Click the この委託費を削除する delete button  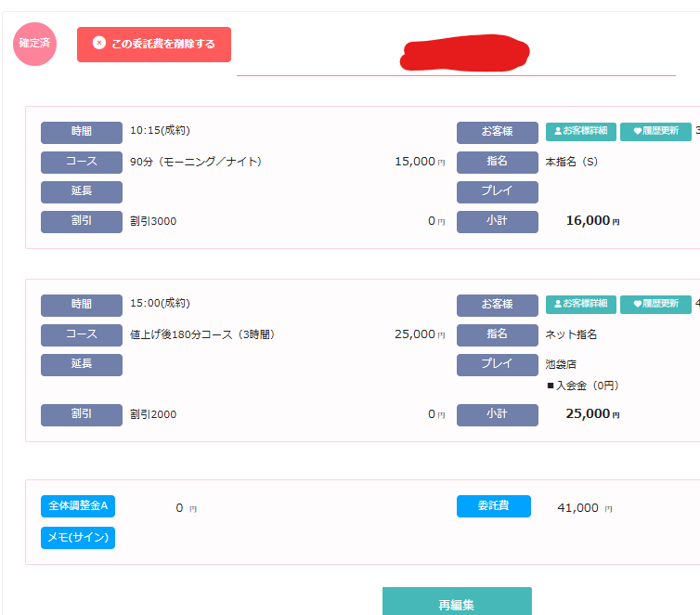pos(154,45)
